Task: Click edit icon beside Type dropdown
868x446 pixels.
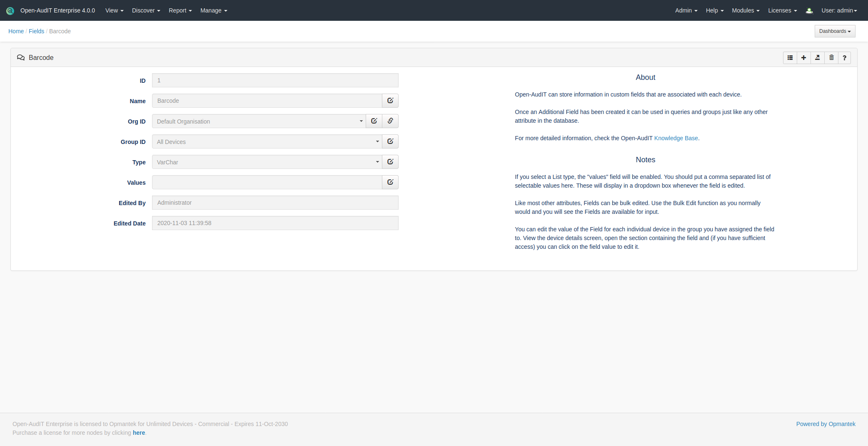Action: [x=390, y=162]
